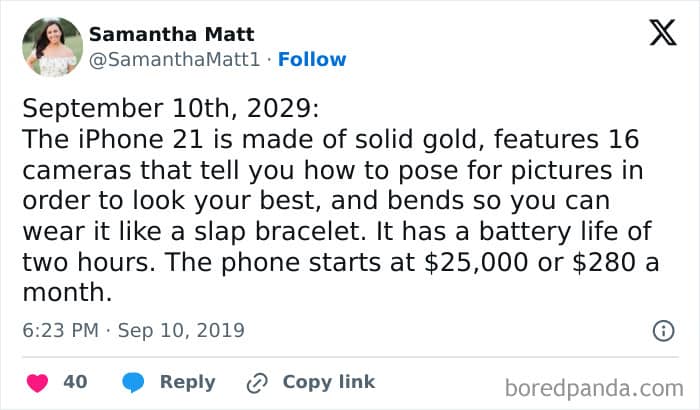The width and height of the screenshot is (700, 410).
Task: Click the copy link chain icon
Action: coord(258,382)
